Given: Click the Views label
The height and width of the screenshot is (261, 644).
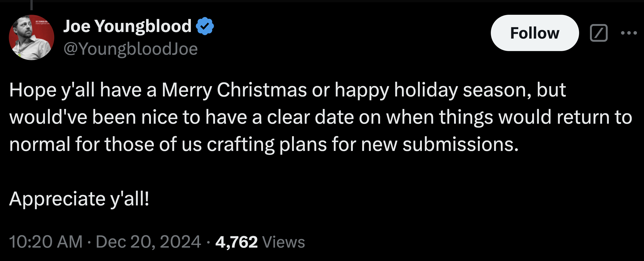Looking at the screenshot, I should pyautogui.click(x=283, y=242).
